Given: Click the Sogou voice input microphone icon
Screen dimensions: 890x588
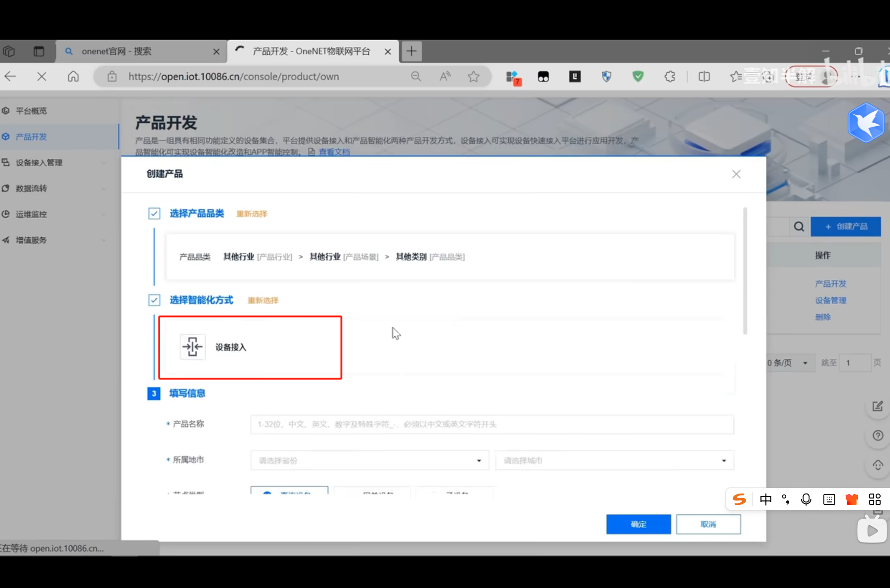Looking at the screenshot, I should (806, 499).
